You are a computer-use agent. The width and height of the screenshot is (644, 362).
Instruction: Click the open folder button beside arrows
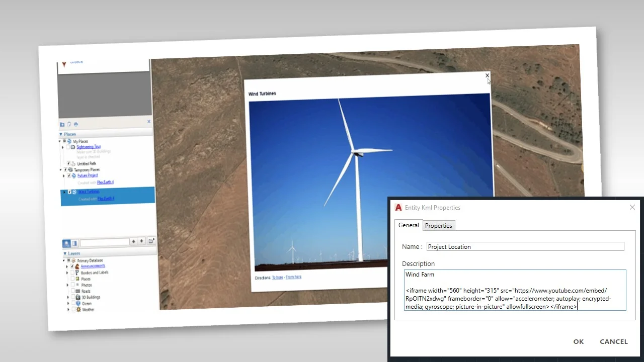(x=151, y=241)
